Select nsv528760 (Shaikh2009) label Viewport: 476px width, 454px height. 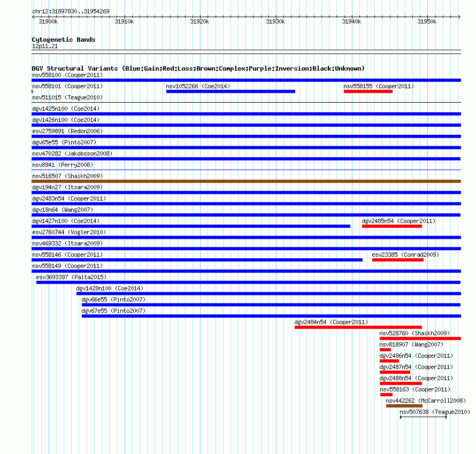[414, 333]
